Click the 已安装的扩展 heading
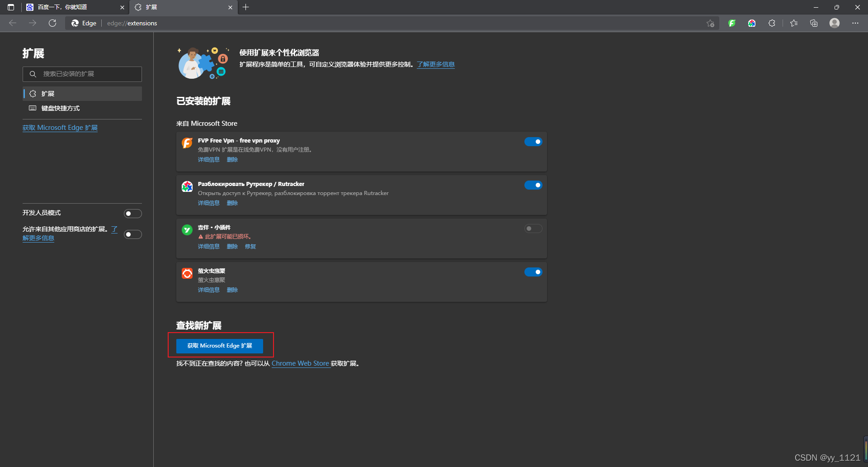 pos(203,101)
